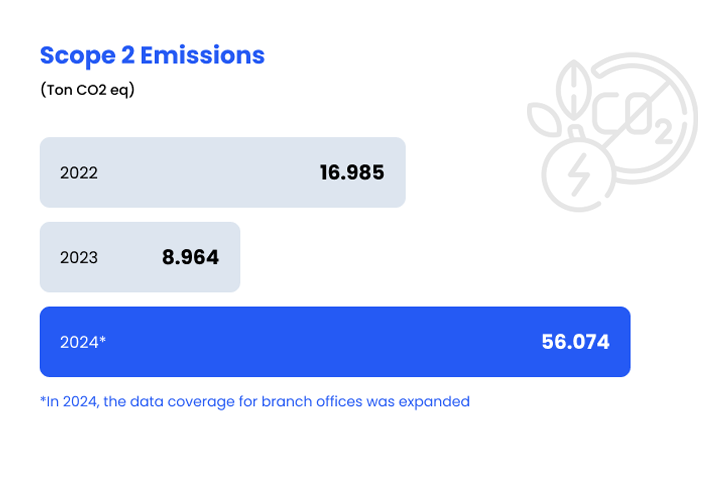Click the Scope 2 Emissions title
Viewport: 728px width, 489px height.
pos(152,56)
